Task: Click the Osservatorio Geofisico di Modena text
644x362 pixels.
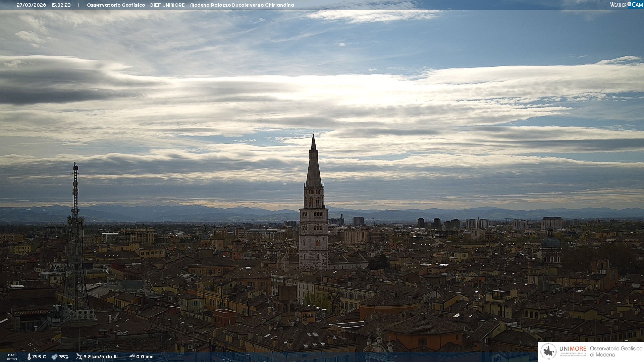Action: click(x=616, y=351)
